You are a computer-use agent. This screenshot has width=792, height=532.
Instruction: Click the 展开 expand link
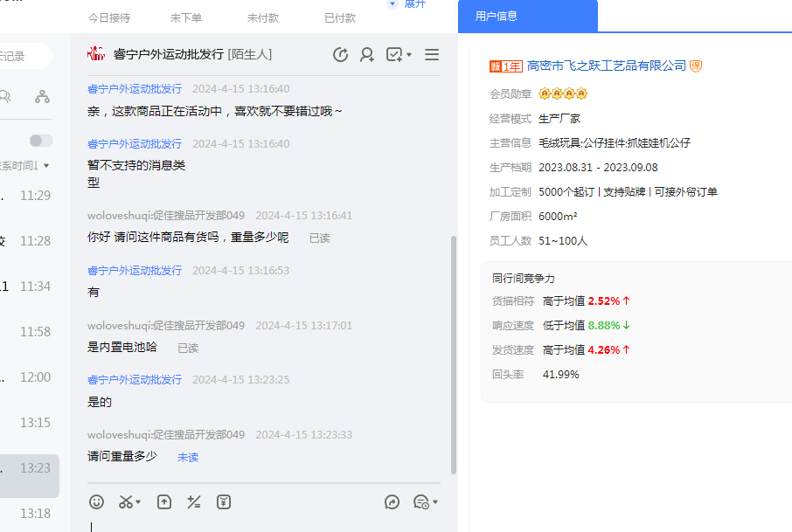[413, 3]
